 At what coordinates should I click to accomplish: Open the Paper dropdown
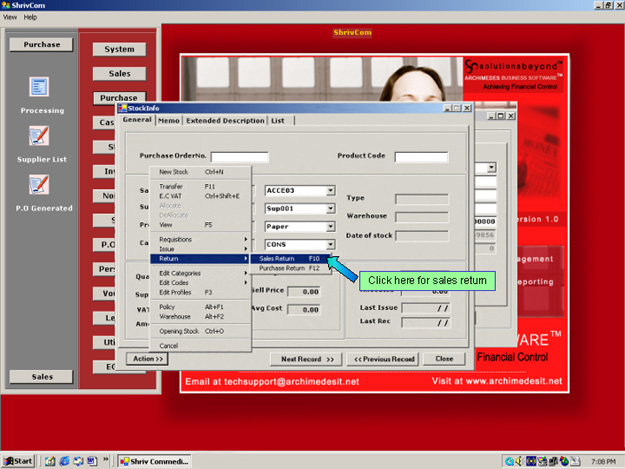[x=330, y=226]
